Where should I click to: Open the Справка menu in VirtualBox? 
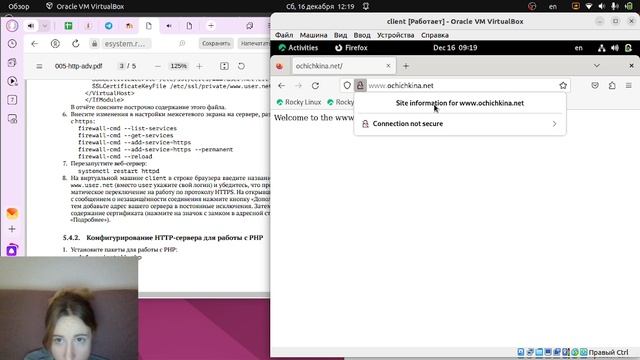pos(435,35)
